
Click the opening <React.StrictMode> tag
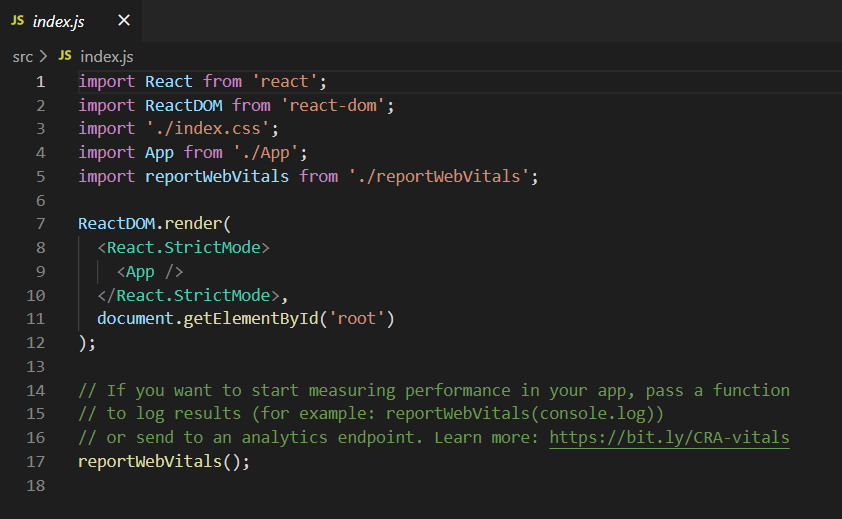coord(183,248)
